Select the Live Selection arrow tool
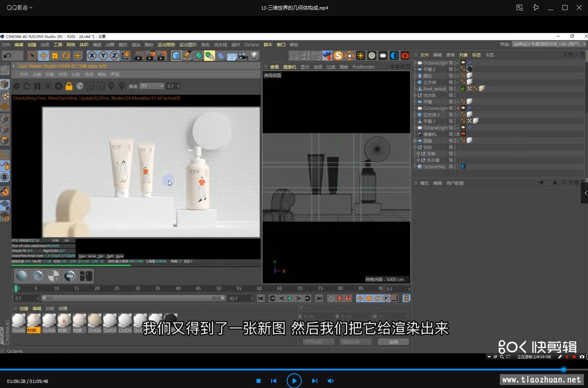This screenshot has height=388, width=588. click(32, 55)
